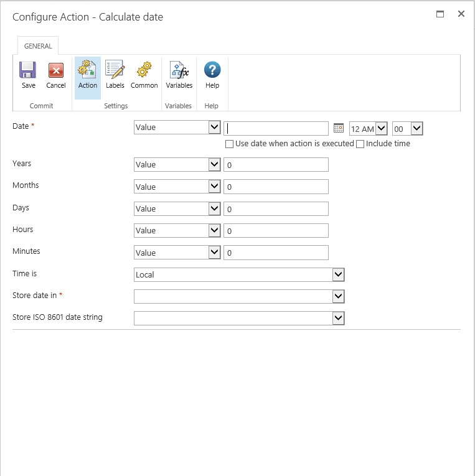Click into the Years value field
475x476 pixels.
[276, 165]
